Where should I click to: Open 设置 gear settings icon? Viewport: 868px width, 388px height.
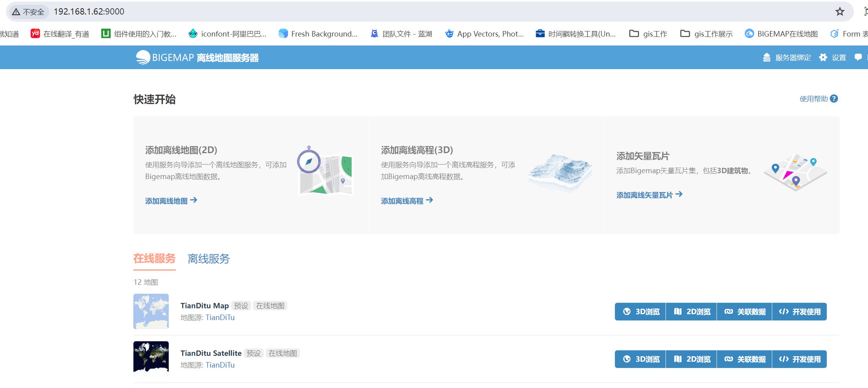click(823, 58)
